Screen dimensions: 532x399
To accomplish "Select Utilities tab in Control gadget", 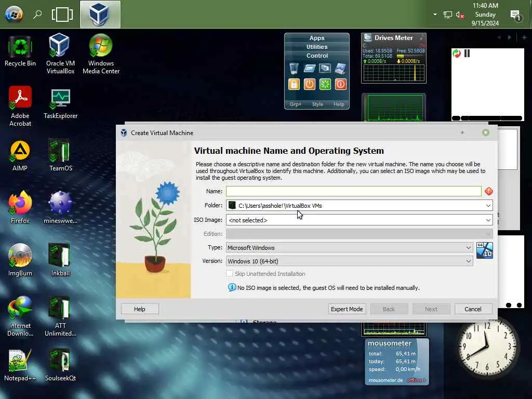I will [317, 47].
